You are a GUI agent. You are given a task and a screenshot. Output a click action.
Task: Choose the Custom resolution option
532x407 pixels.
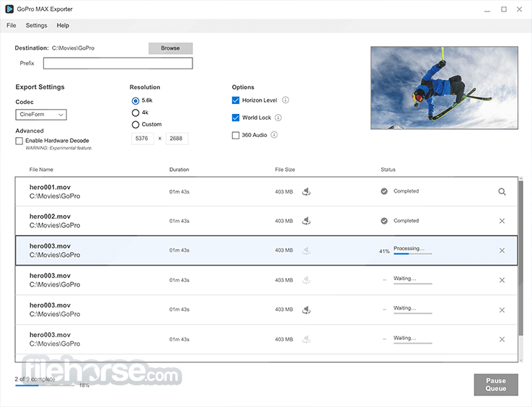136,125
